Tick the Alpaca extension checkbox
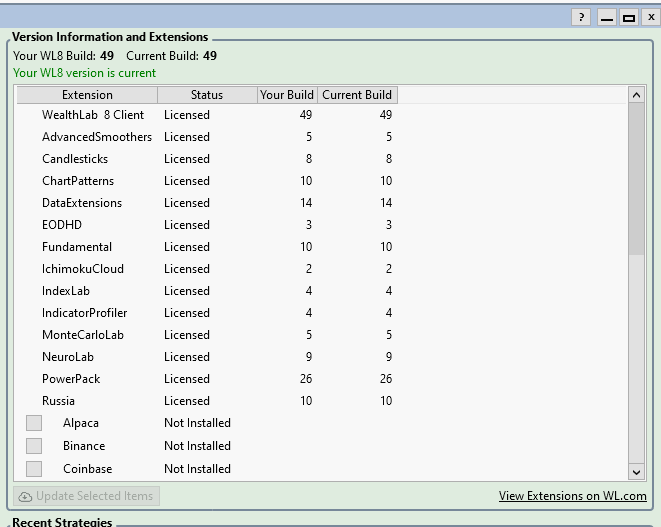This screenshot has height=527, width=661. tap(34, 423)
